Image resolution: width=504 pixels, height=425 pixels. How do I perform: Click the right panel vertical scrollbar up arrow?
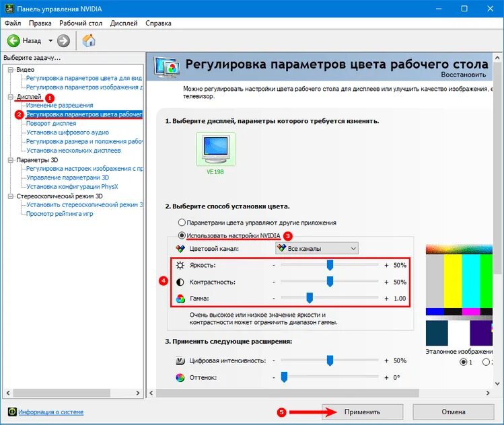point(497,58)
